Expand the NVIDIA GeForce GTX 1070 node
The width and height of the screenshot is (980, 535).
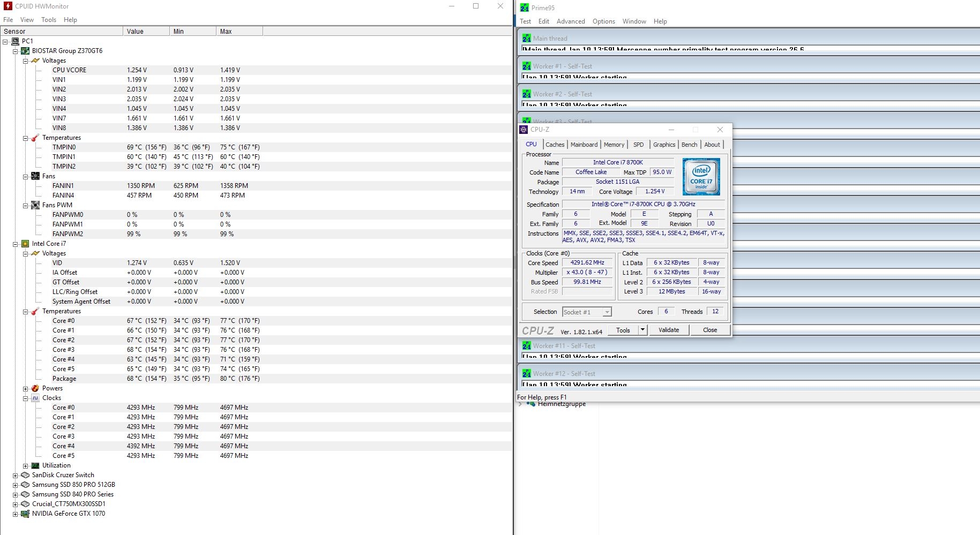(x=16, y=514)
